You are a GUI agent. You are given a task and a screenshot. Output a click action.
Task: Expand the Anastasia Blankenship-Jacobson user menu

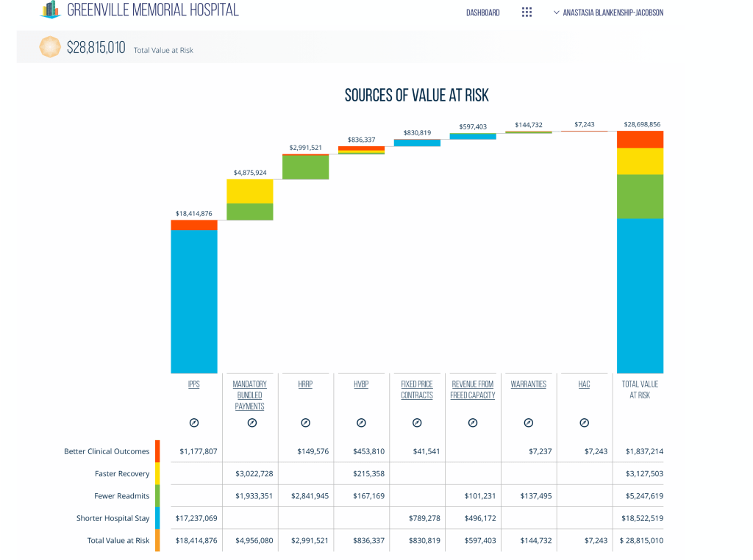pos(608,12)
